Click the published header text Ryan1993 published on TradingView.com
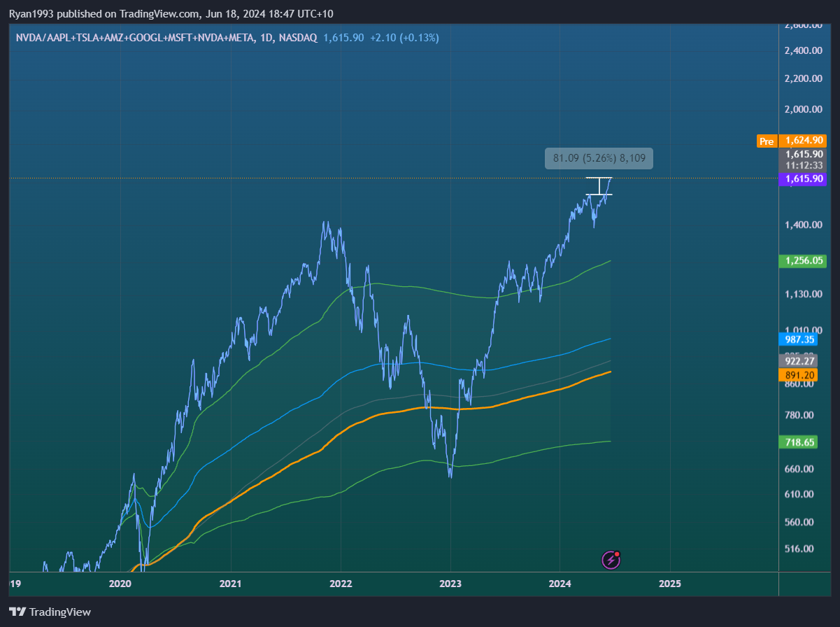The height and width of the screenshot is (627, 840). pos(104,13)
